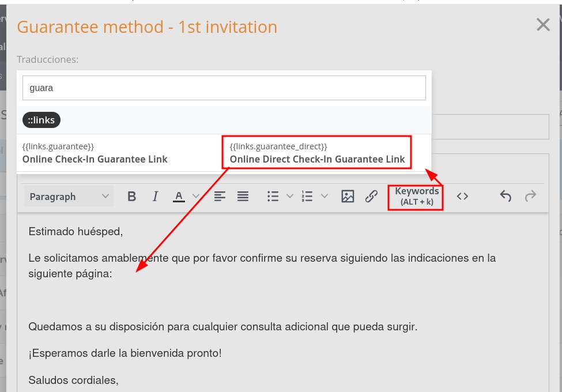Image resolution: width=562 pixels, height=392 pixels.
Task: Expand the bulleted list style options
Action: 290,197
